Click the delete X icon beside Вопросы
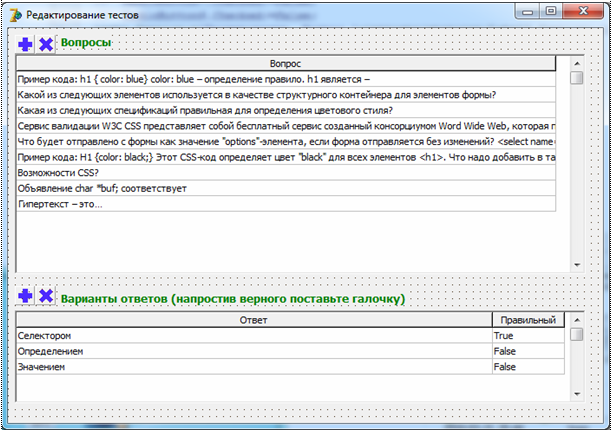Image resolution: width=614 pixels, height=430 pixels. tap(45, 44)
